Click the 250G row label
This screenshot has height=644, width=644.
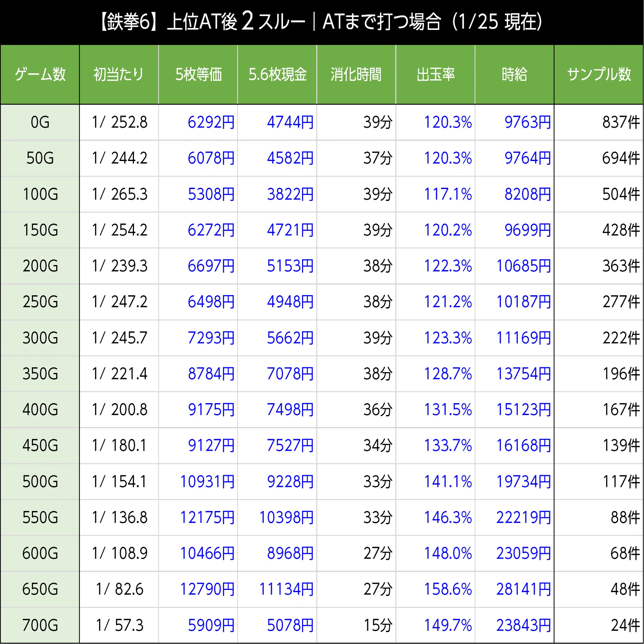click(40, 302)
